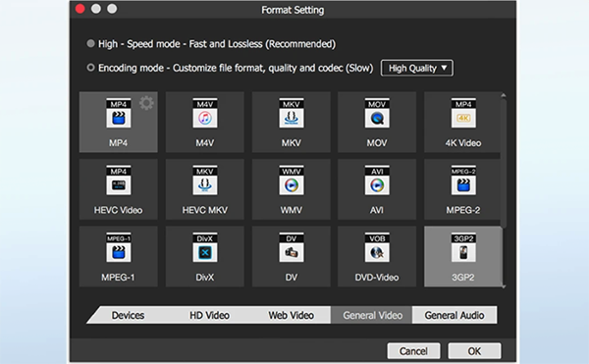Pick the DV camcorder format icon
The image size is (589, 364).
pos(292,247)
